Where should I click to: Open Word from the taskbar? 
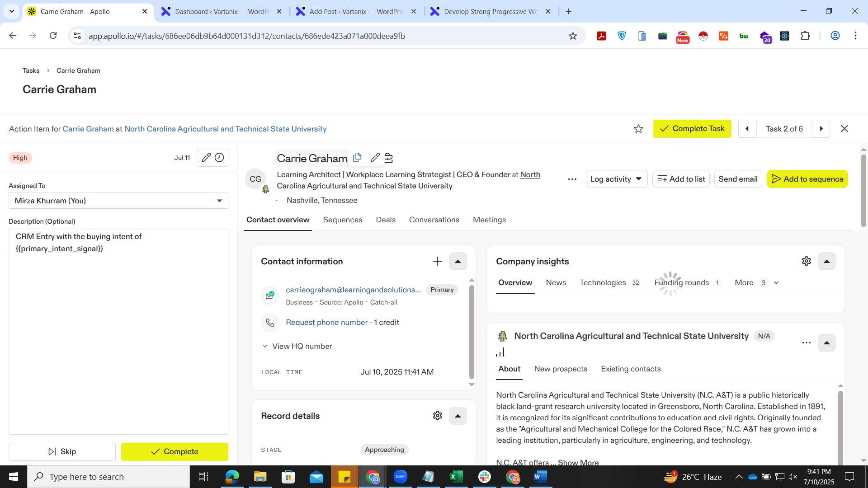point(540,477)
